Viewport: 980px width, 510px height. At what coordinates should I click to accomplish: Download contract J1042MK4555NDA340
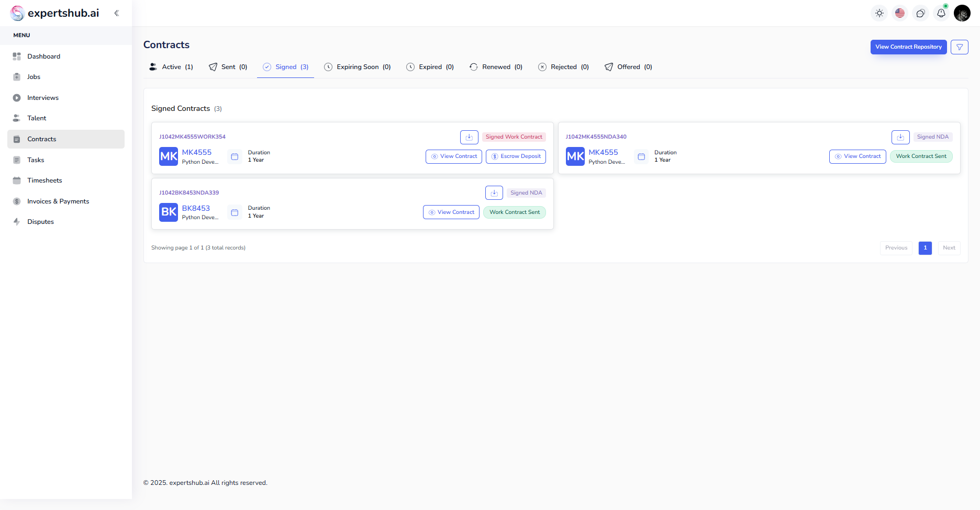900,137
